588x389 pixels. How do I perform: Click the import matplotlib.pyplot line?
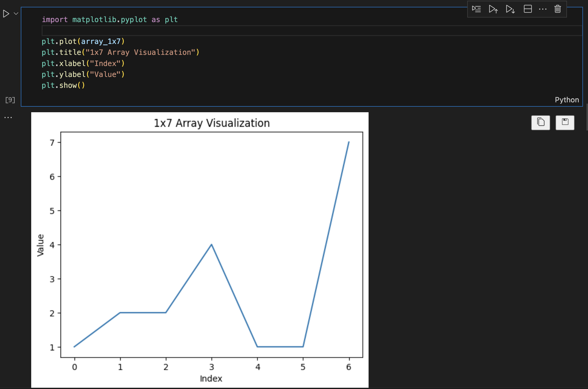point(110,20)
